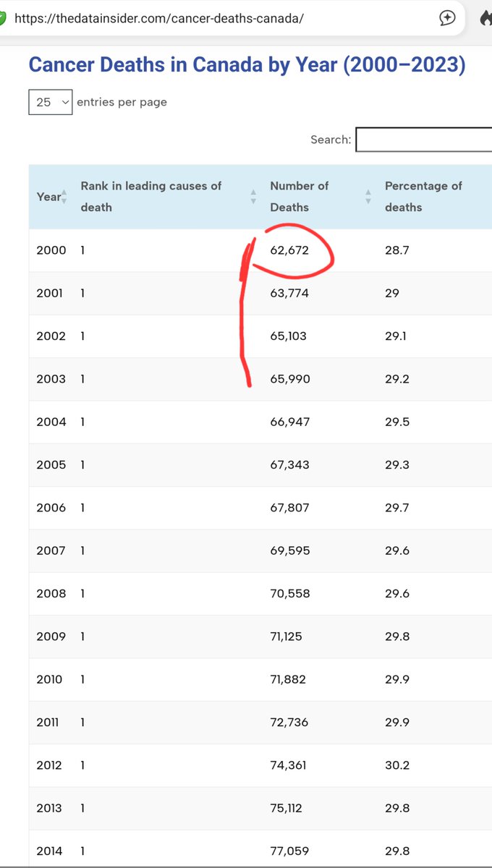492x868 pixels.
Task: Select the deaths value 77,059
Action: point(289,851)
